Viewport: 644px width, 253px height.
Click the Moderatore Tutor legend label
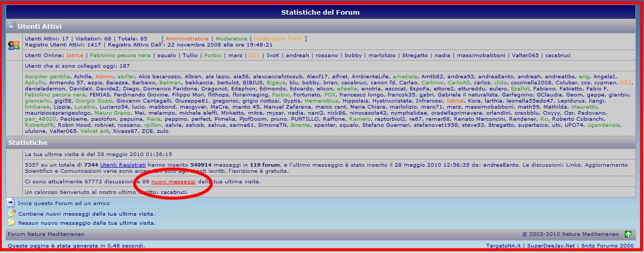pyautogui.click(x=278, y=38)
